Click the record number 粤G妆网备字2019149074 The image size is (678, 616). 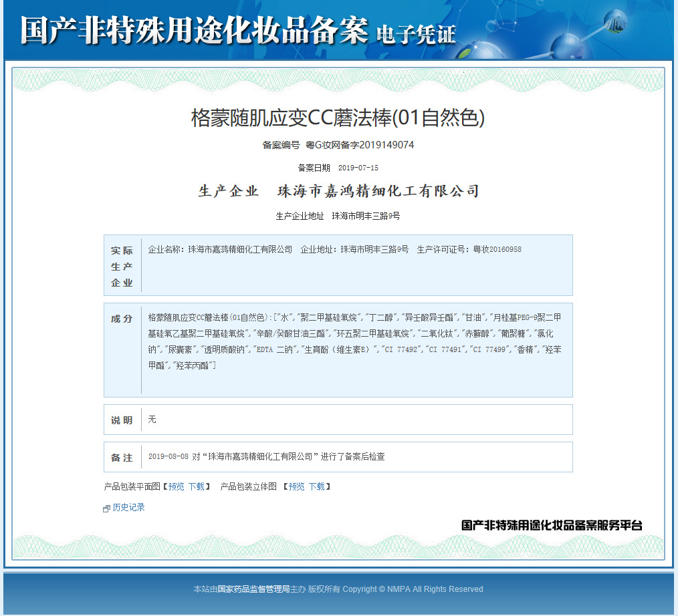click(360, 145)
